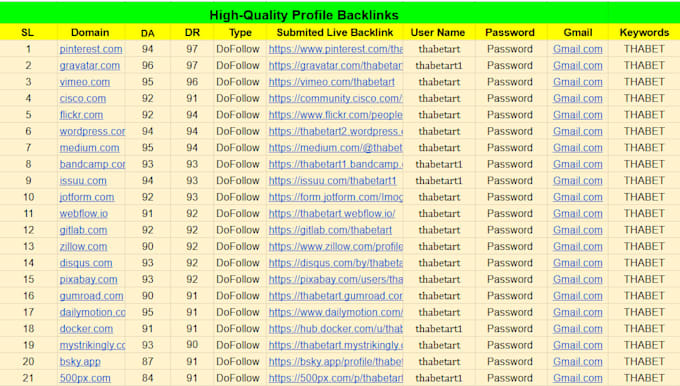Open the https://www.flickr.com/people backlink
The height and width of the screenshot is (386, 680).
[x=336, y=115]
